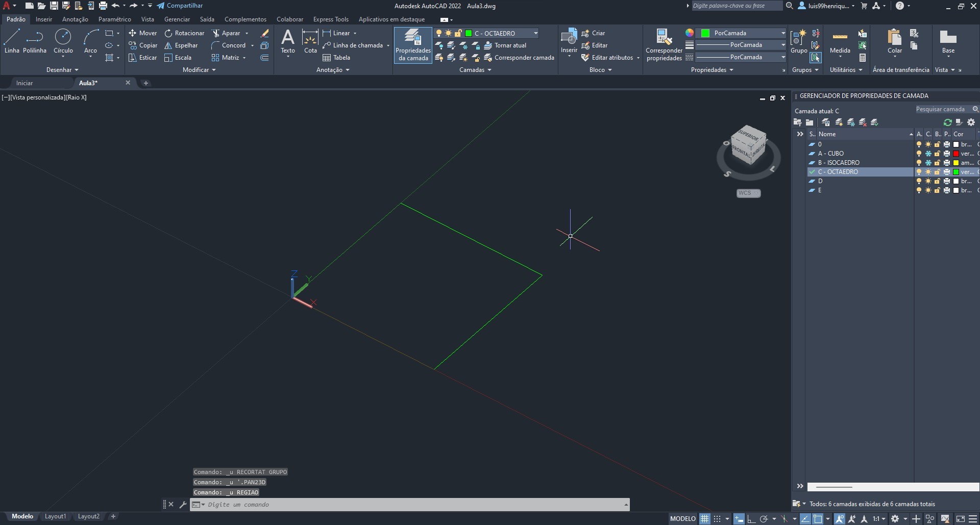
Task: Click new property filter icon in layer manager
Action: 798,122
